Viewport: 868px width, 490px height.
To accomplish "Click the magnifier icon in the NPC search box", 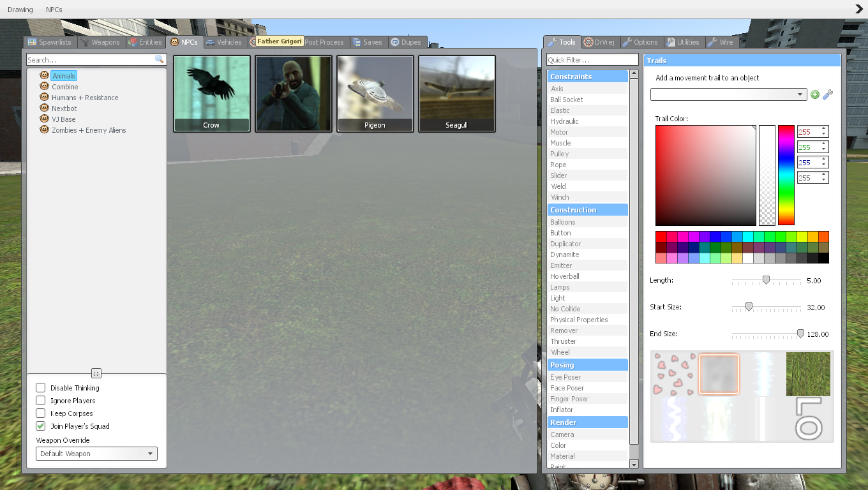I will 159,59.
